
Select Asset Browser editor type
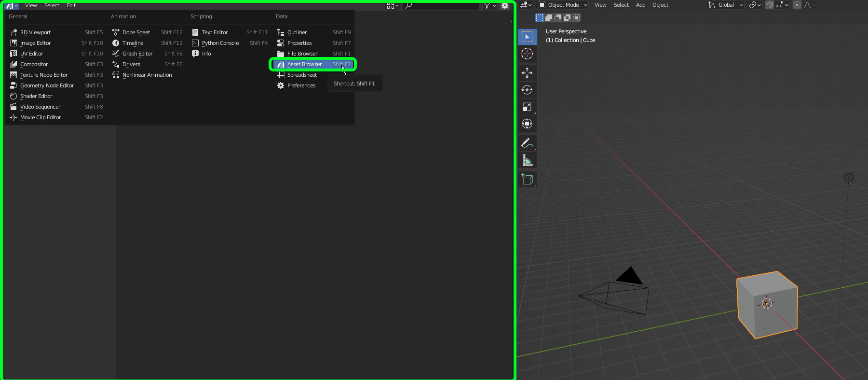point(313,64)
